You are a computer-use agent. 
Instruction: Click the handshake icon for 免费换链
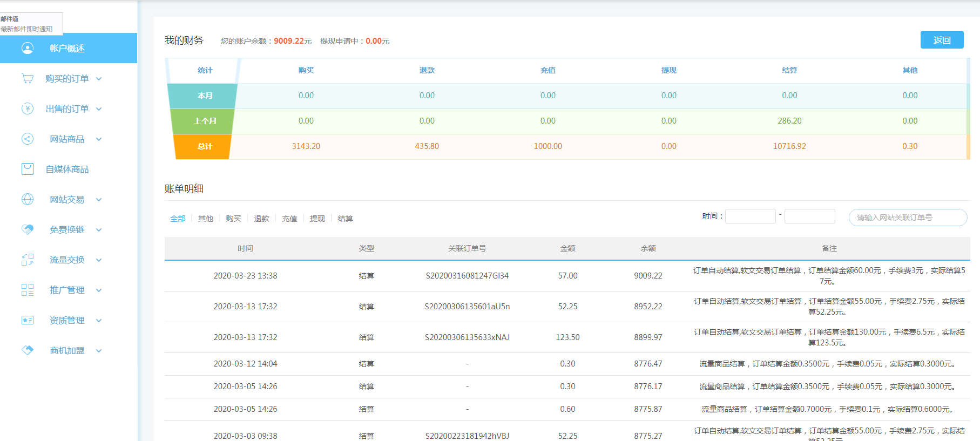(28, 229)
